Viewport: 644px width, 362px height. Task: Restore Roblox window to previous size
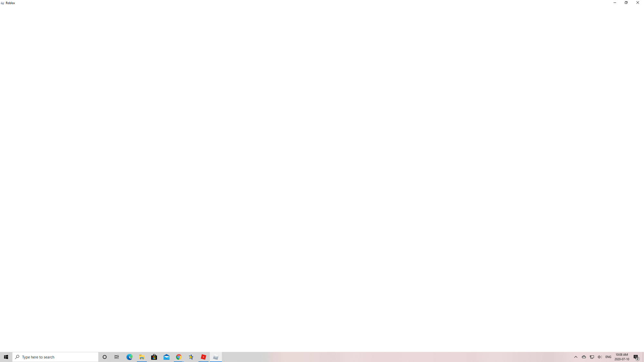(626, 3)
